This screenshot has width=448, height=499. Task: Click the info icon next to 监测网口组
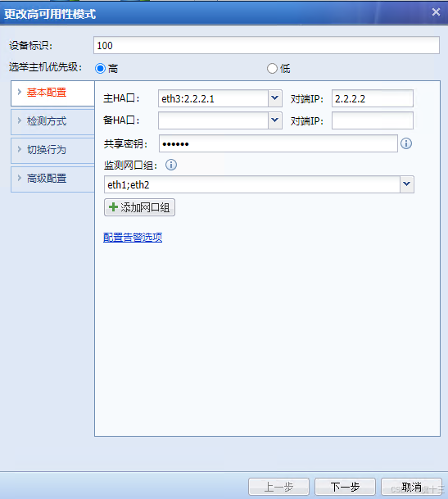coord(171,165)
